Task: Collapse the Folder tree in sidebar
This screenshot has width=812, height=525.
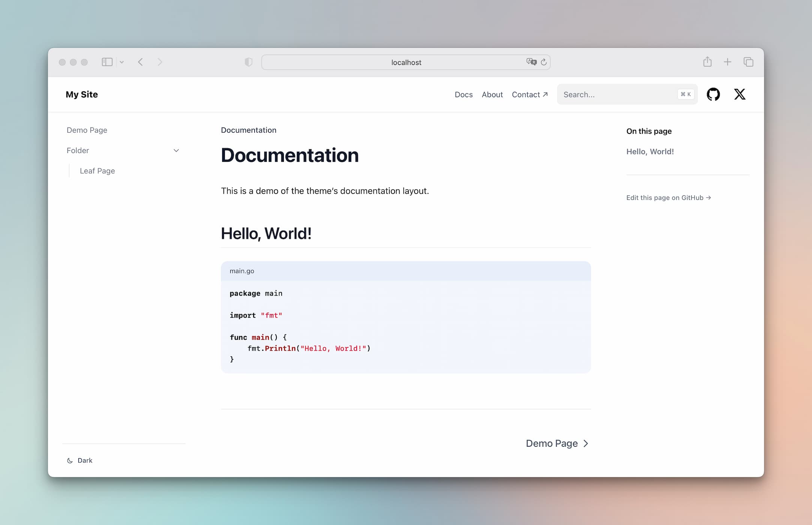Action: point(176,150)
